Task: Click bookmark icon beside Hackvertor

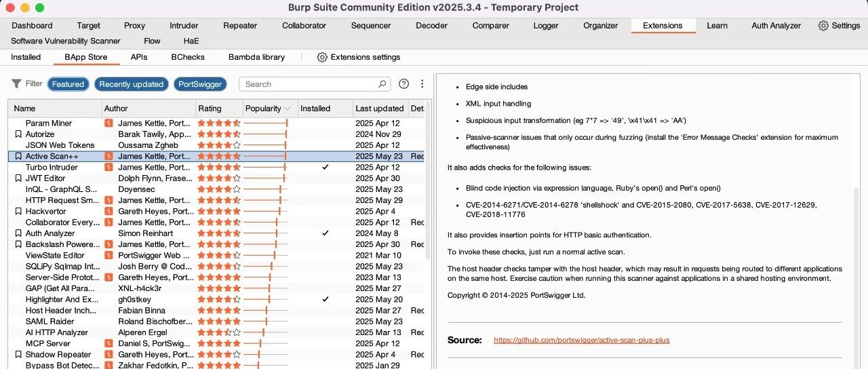Action: pyautogui.click(x=18, y=211)
